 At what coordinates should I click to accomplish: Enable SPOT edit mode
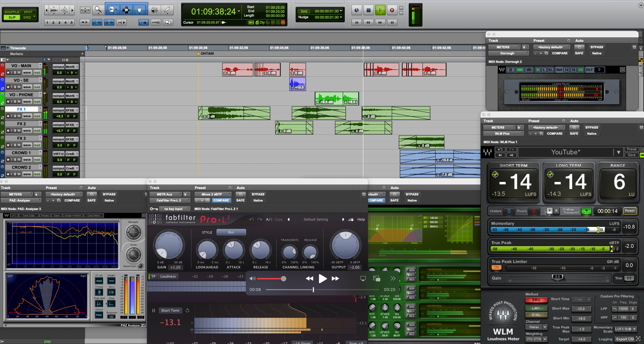(x=28, y=12)
